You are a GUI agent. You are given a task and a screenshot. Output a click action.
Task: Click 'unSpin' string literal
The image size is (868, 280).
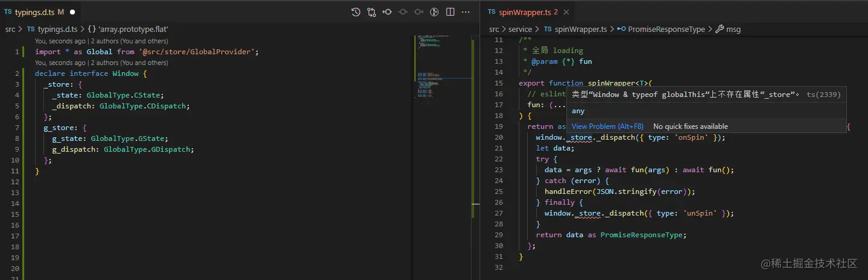703,213
